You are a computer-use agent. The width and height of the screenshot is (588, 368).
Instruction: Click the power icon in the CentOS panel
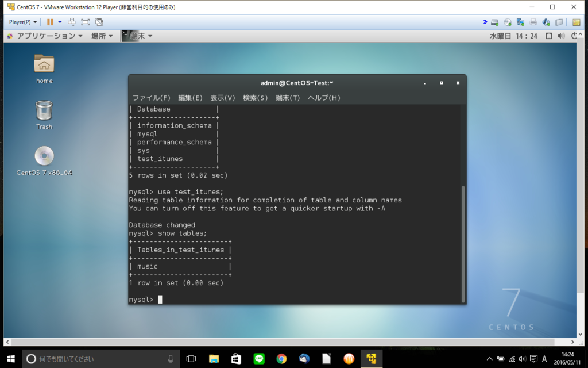tap(574, 36)
